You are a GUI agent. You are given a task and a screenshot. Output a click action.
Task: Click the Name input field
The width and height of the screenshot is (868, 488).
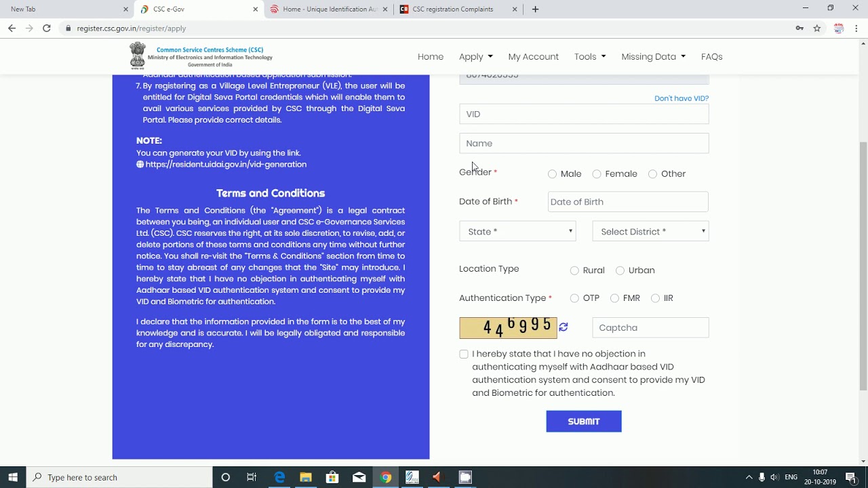(584, 144)
